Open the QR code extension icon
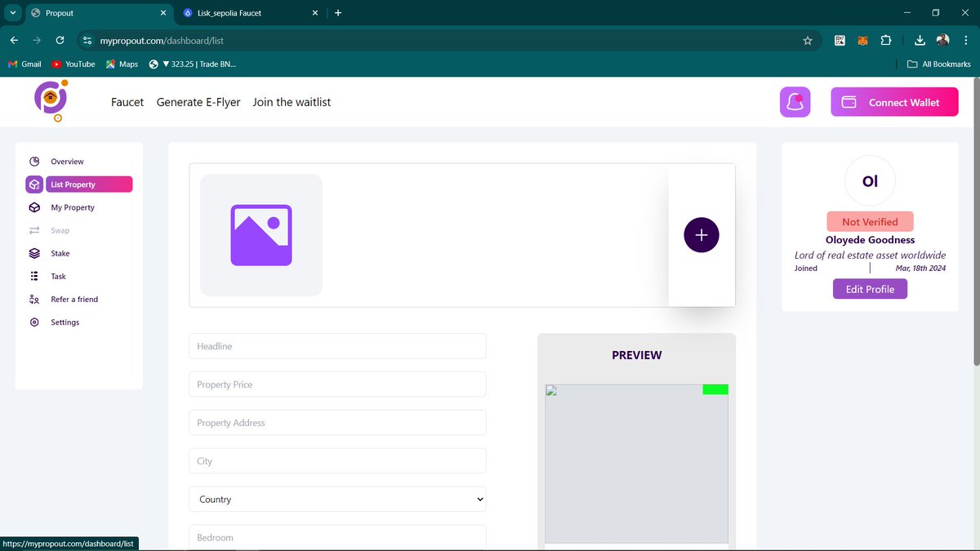980x551 pixels. click(x=840, y=40)
